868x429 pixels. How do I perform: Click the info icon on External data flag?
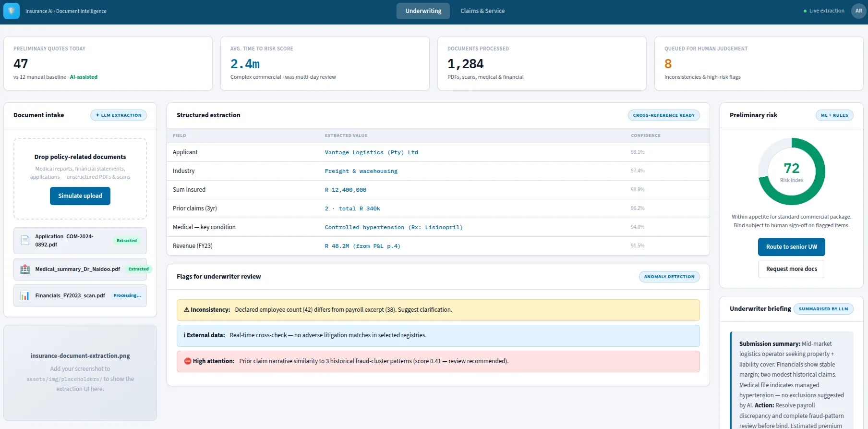point(185,335)
